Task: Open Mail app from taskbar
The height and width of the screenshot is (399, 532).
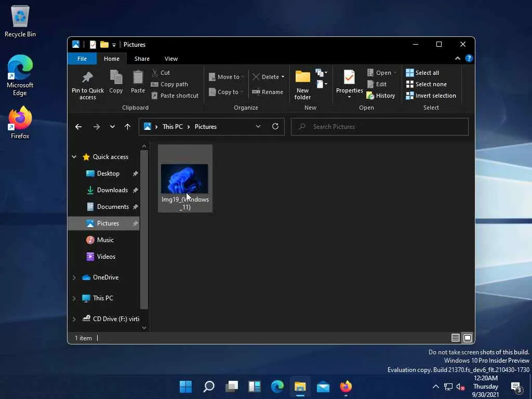Action: pyautogui.click(x=323, y=387)
